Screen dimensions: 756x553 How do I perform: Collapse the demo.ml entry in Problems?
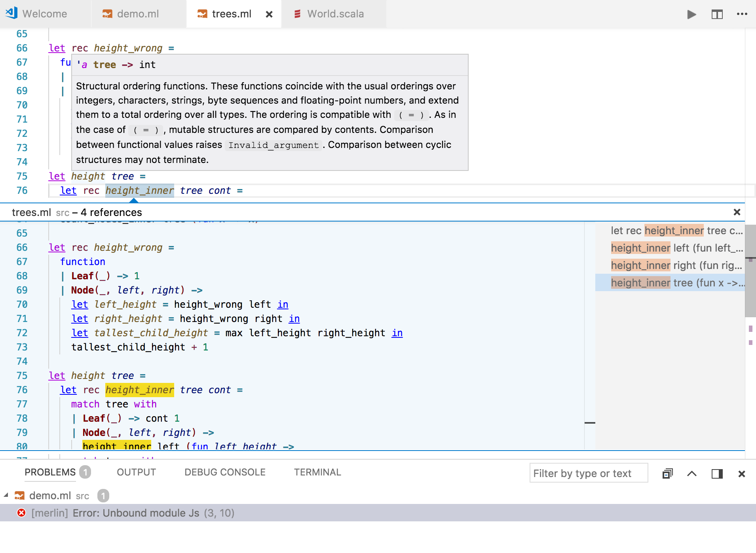[6, 495]
